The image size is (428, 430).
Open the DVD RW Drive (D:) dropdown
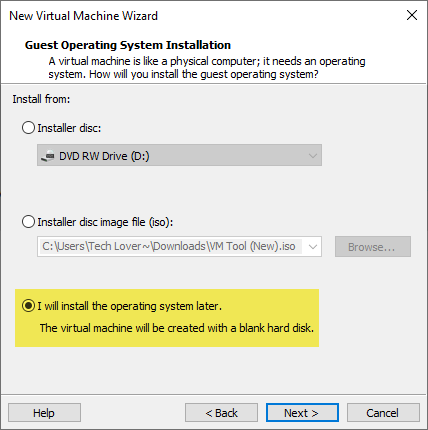click(179, 155)
